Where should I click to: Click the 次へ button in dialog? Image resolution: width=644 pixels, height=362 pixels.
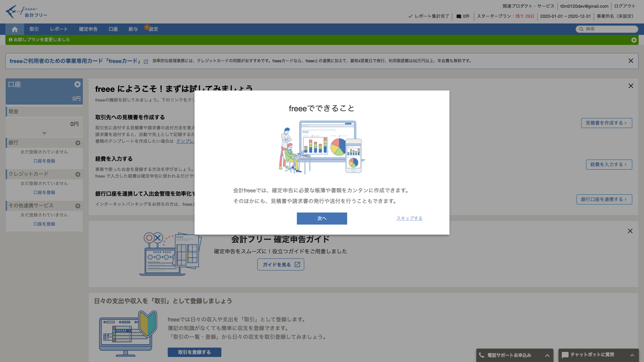(322, 219)
